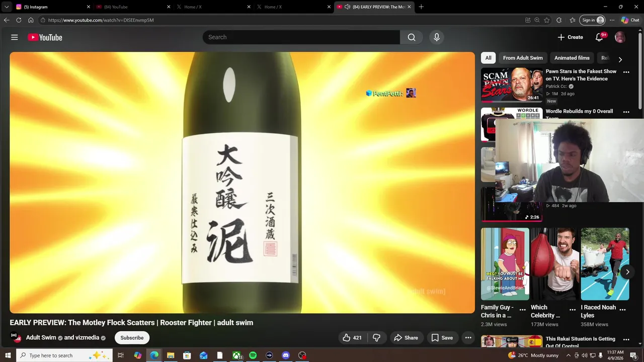Go to the YouTube home logo
Viewport: 644px width, 362px height.
[45, 37]
